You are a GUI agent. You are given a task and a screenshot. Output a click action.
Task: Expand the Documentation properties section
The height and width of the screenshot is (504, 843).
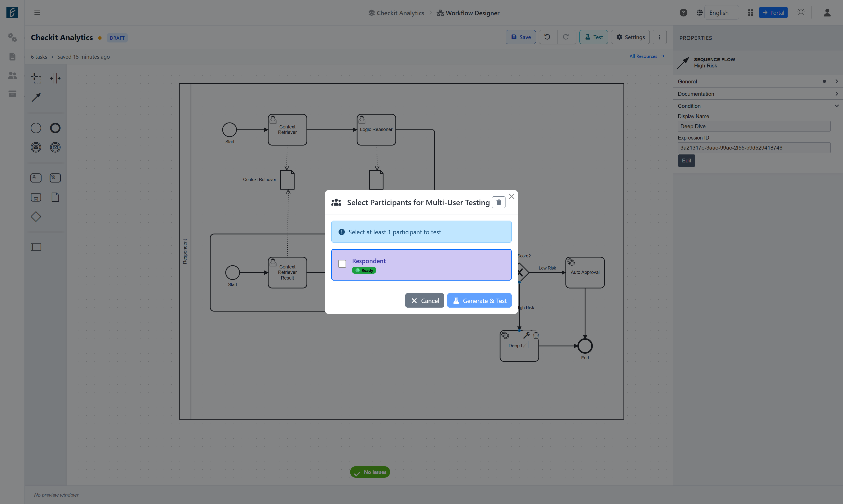pos(758,94)
